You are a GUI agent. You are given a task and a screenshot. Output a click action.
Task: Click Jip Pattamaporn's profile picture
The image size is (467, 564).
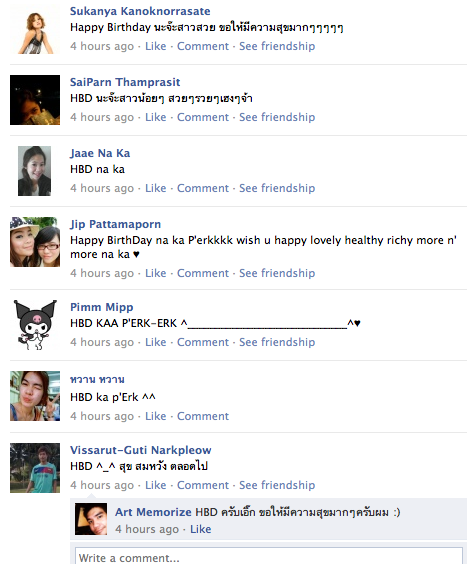[x=35, y=242]
